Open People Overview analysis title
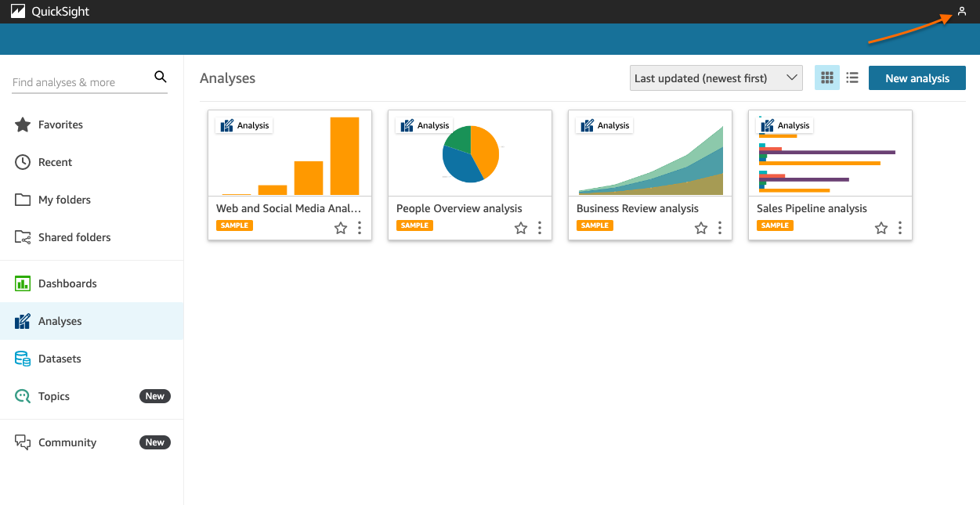The width and height of the screenshot is (980, 505). (459, 208)
